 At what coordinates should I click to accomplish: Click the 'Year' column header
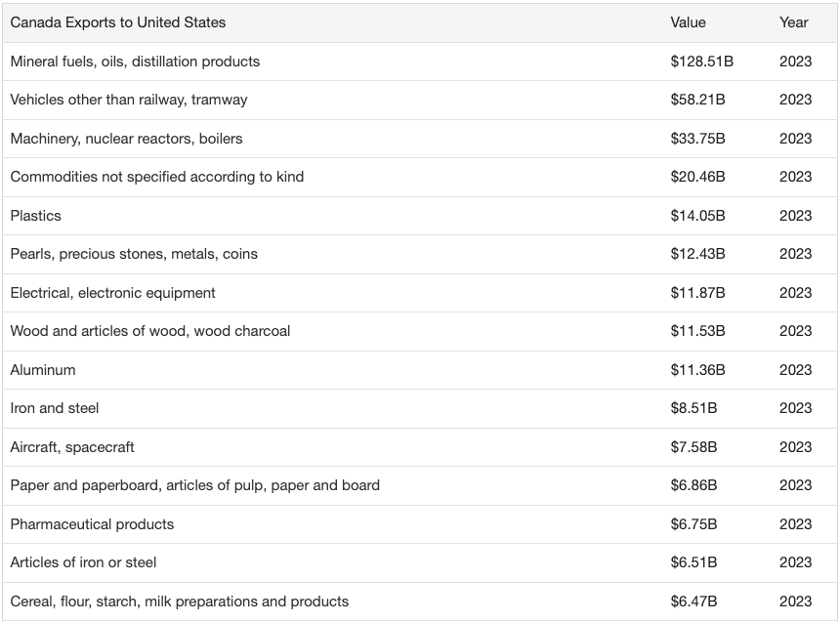793,22
